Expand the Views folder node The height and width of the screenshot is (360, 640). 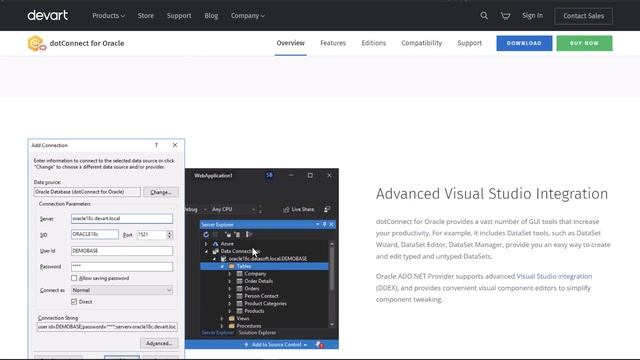pos(222,318)
